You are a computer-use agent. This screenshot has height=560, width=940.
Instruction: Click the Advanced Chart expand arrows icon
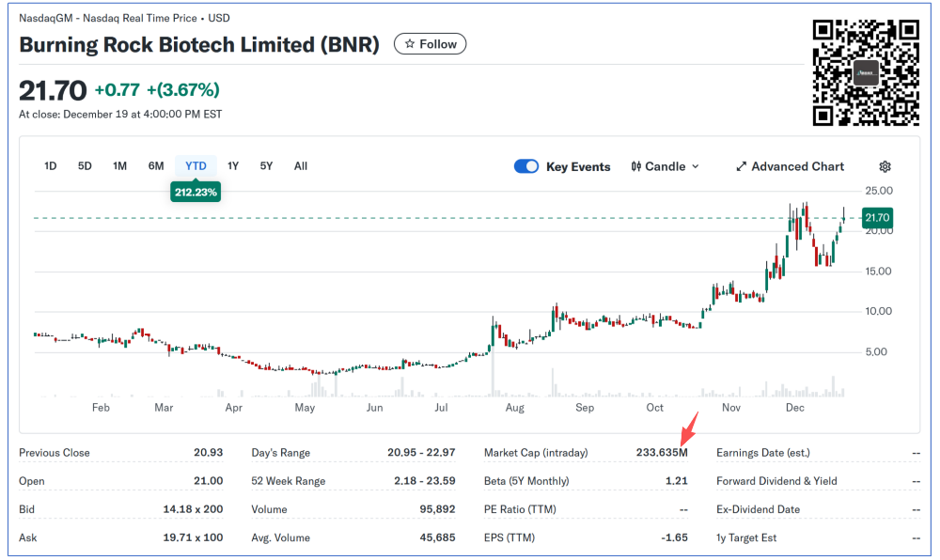[x=741, y=166]
